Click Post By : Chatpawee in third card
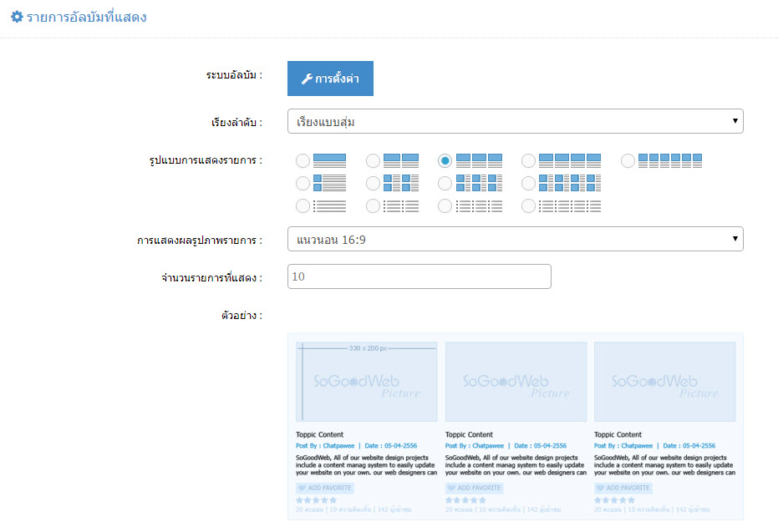The width and height of the screenshot is (778, 532). pyautogui.click(x=623, y=446)
